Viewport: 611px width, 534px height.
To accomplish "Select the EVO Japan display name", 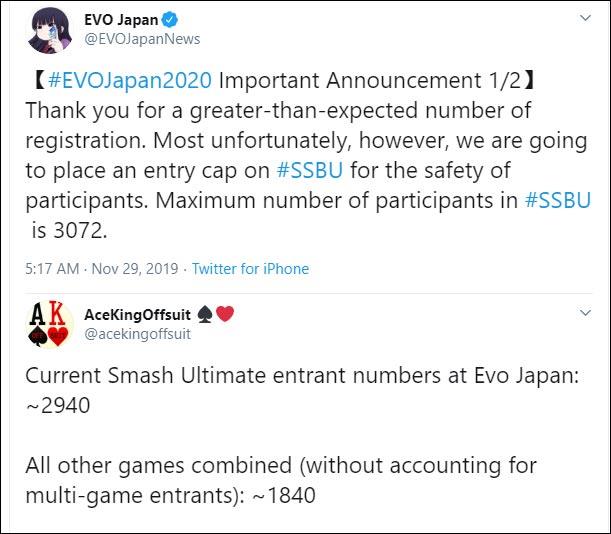I will click(x=121, y=19).
